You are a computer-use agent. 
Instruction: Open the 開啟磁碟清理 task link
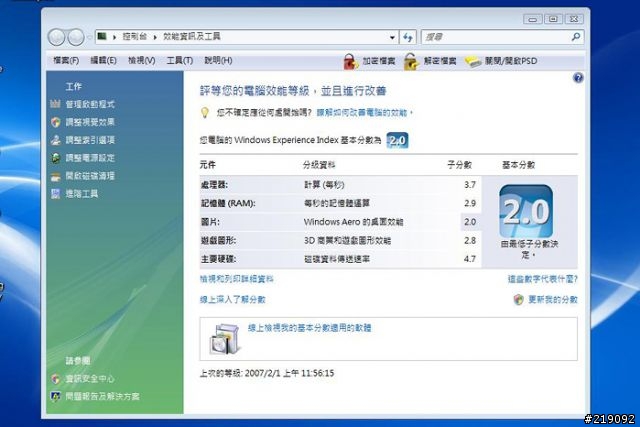coord(90,176)
